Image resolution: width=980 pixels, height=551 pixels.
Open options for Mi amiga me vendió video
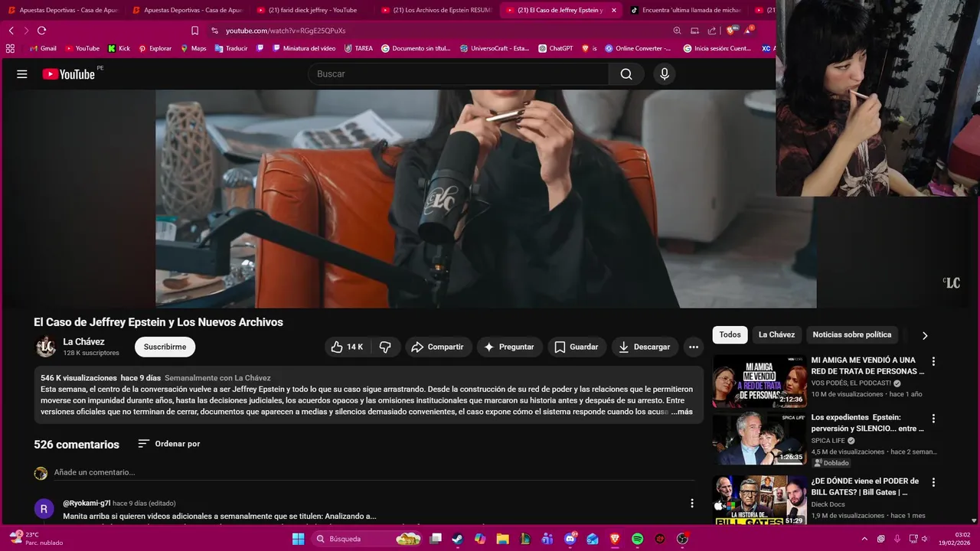click(x=933, y=361)
